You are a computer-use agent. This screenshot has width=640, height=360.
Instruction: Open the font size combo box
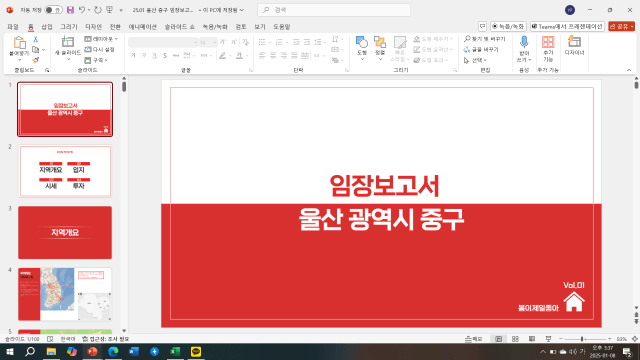[208, 42]
